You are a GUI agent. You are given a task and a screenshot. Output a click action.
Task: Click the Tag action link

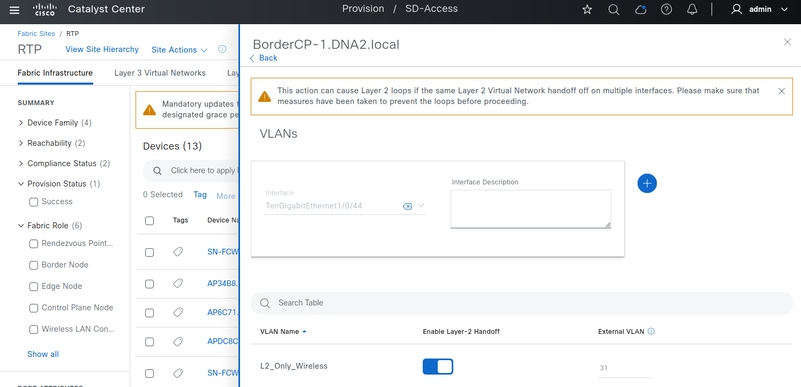(x=200, y=195)
